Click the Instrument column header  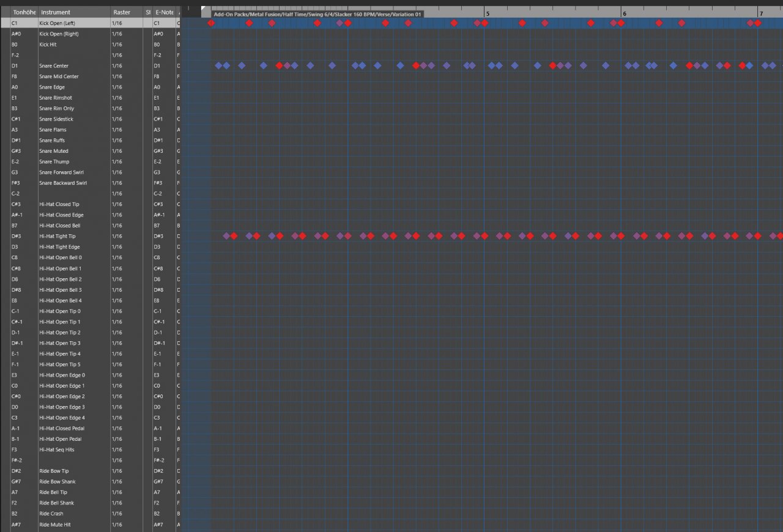point(74,12)
